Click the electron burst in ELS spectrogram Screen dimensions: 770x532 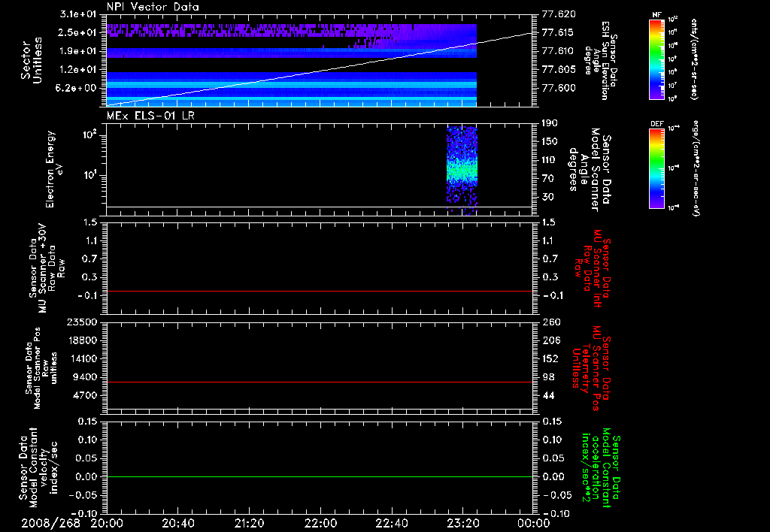point(462,169)
